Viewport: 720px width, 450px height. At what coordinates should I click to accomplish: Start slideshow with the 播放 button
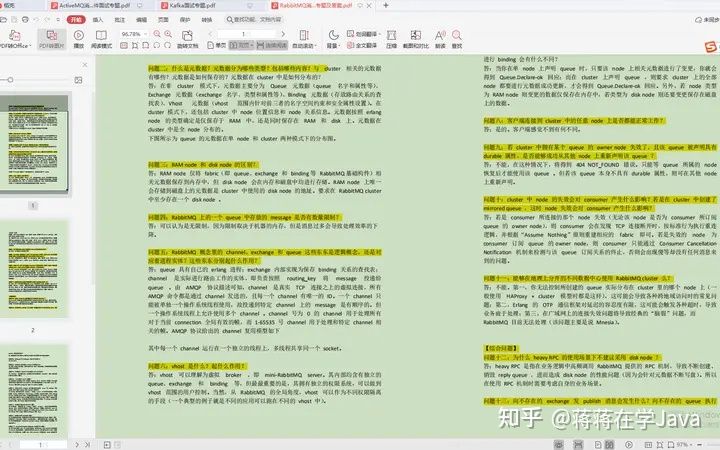click(x=79, y=39)
